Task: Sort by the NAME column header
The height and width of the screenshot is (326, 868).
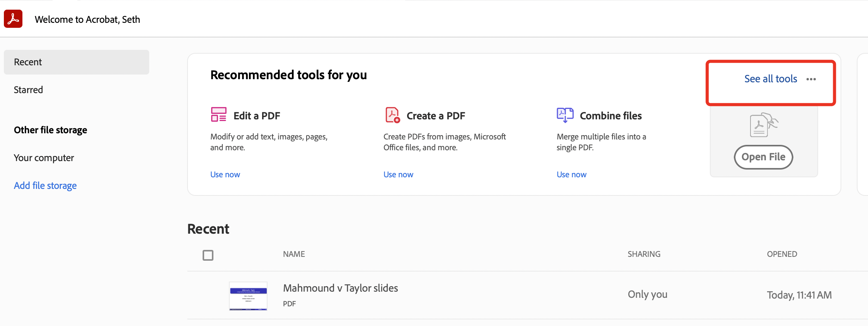Action: pos(294,254)
